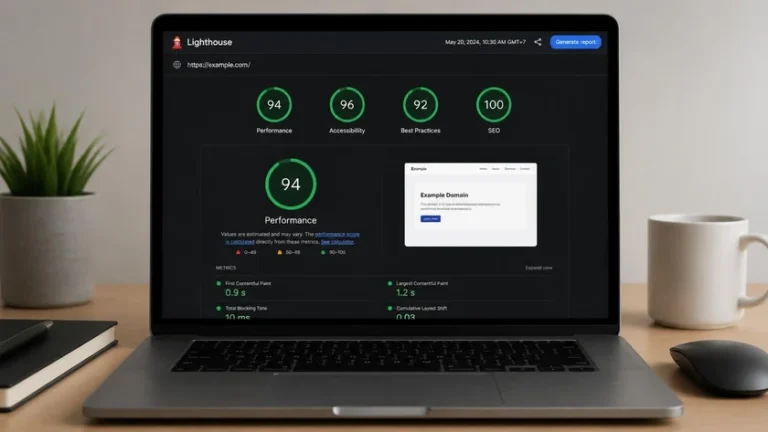The image size is (768, 432).
Task: Jump to Best Practices score gauge 92
Action: pos(420,104)
